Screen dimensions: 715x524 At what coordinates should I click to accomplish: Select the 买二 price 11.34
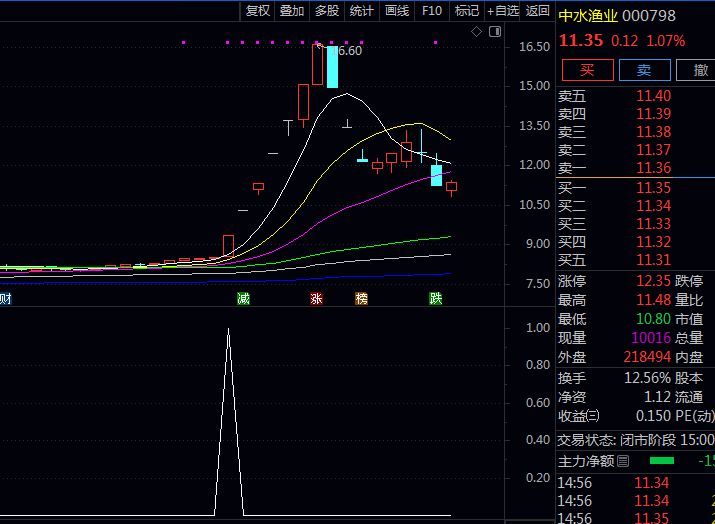click(653, 206)
